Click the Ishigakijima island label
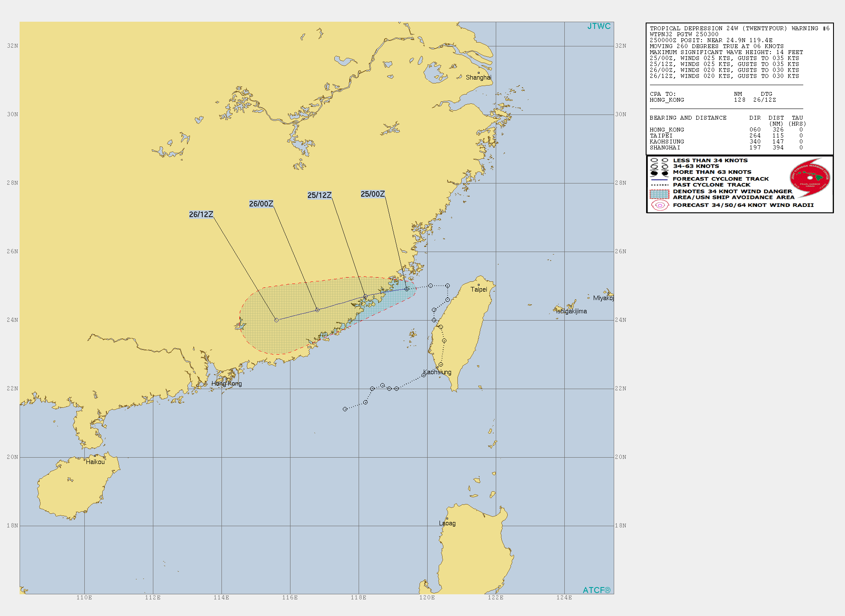845x616 pixels. click(x=572, y=311)
